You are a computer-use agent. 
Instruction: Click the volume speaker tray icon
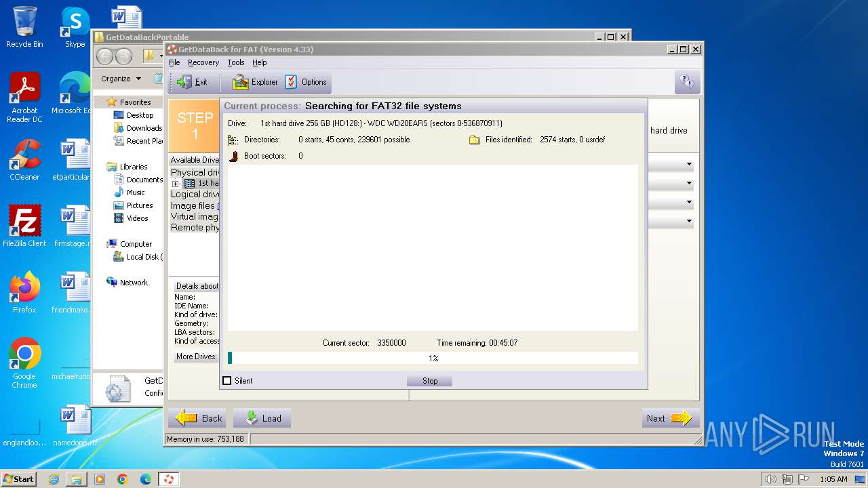pos(770,479)
